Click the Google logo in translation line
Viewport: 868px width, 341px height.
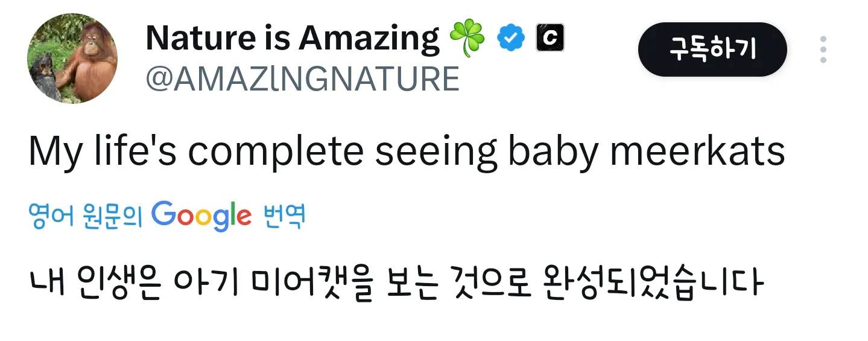click(201, 216)
